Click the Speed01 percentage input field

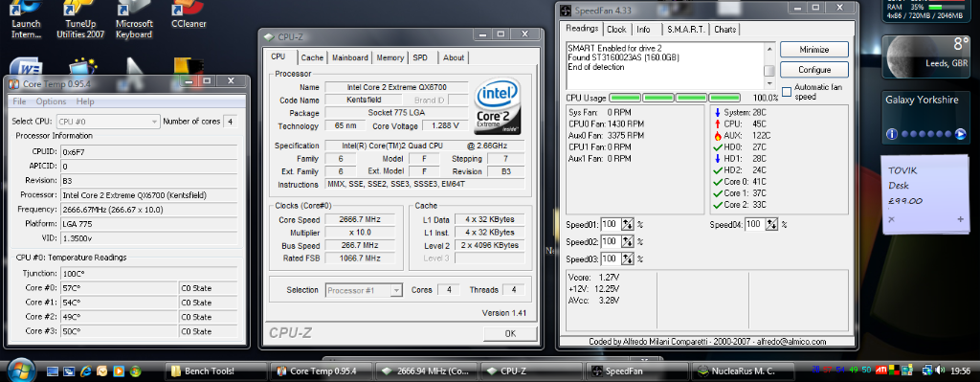pos(611,224)
